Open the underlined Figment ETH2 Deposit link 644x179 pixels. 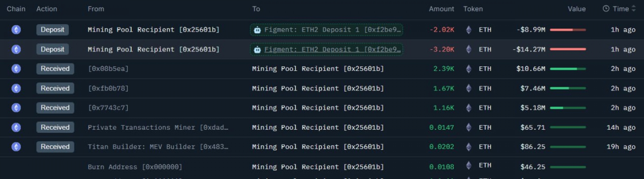[x=332, y=50]
